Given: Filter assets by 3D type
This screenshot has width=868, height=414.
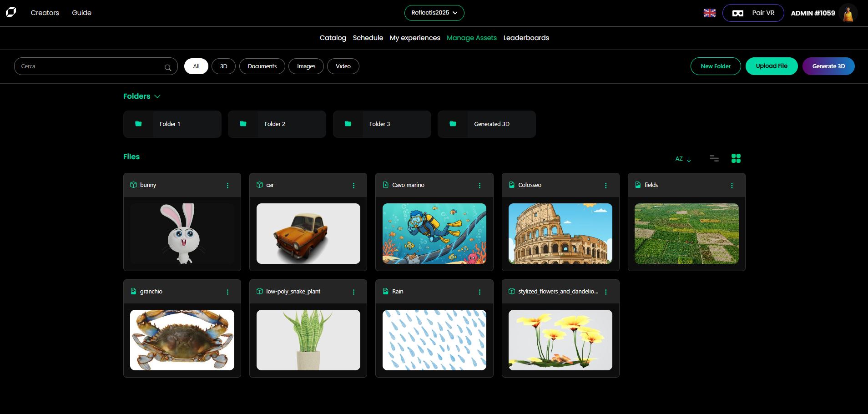Looking at the screenshot, I should click(x=223, y=66).
